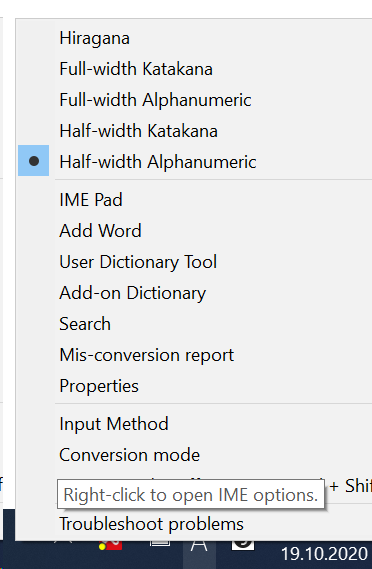Click Add Word entry
This screenshot has height=569, width=372.
click(100, 231)
